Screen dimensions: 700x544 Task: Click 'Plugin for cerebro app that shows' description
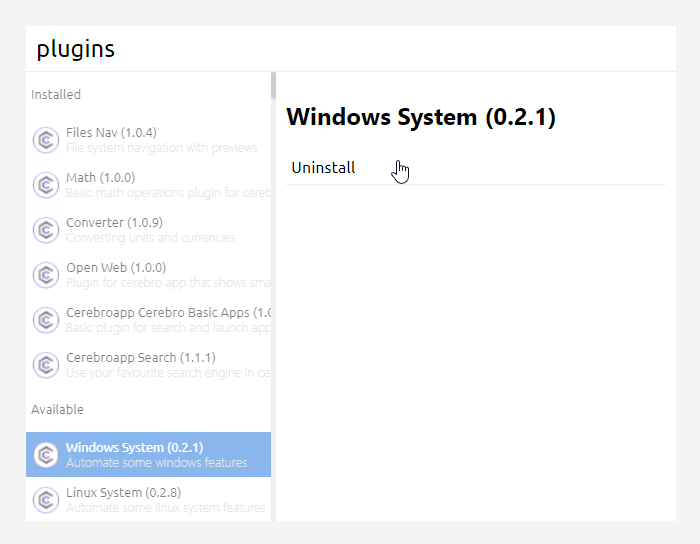click(x=168, y=283)
